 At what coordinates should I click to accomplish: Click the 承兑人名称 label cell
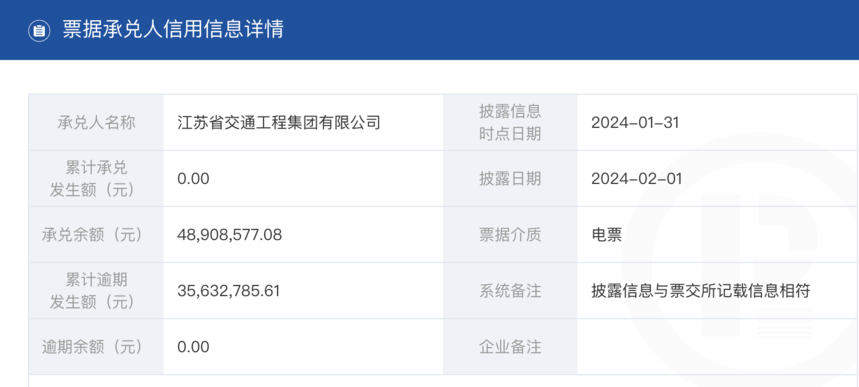click(x=96, y=122)
